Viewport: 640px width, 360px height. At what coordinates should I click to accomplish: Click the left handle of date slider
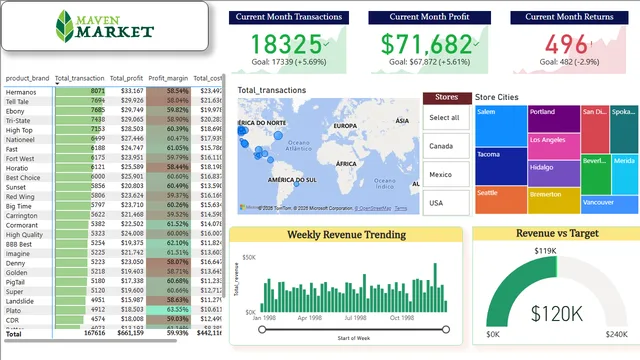pyautogui.click(x=262, y=329)
